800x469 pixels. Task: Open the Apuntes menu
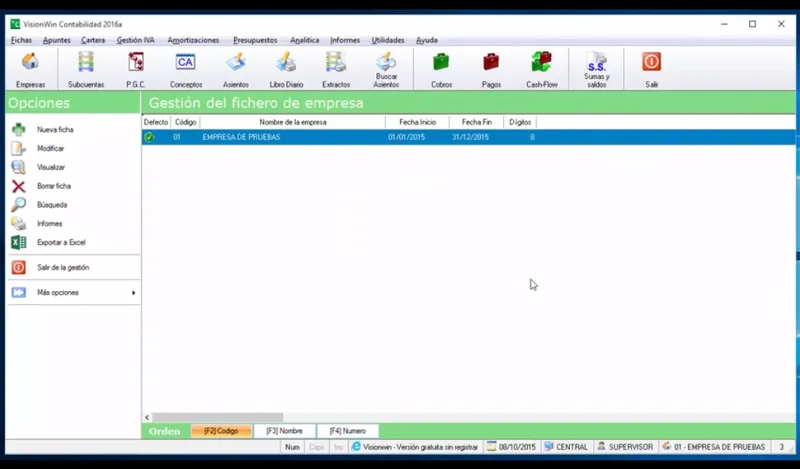[57, 40]
